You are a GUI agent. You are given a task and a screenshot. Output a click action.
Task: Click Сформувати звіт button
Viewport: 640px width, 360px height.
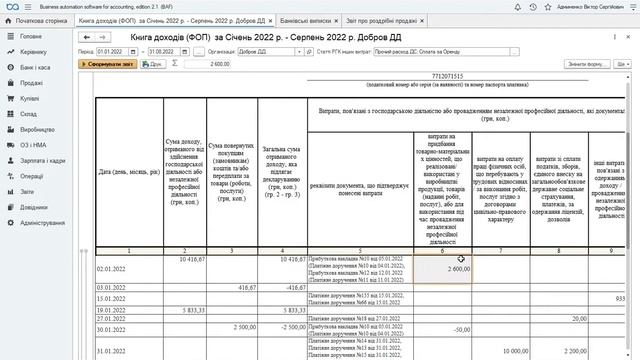(x=108, y=64)
